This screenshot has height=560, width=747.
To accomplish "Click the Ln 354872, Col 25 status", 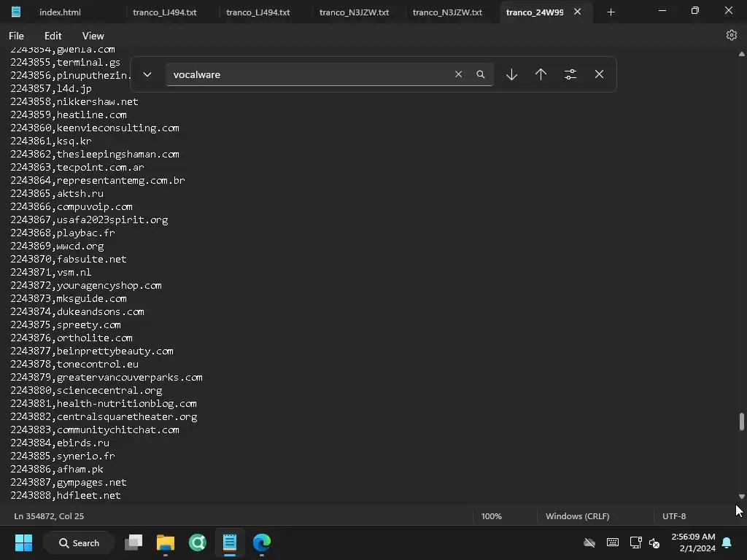I will point(49,516).
